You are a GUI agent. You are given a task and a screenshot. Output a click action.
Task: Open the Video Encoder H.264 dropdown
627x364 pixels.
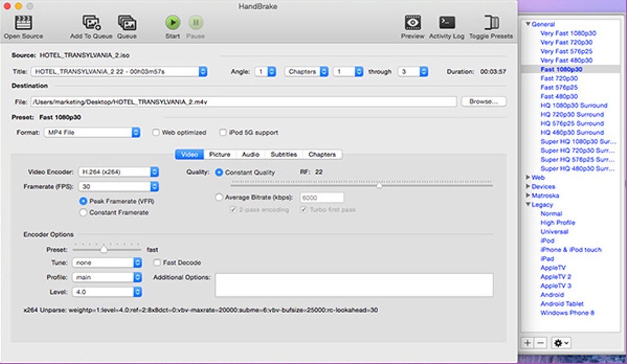tap(118, 172)
